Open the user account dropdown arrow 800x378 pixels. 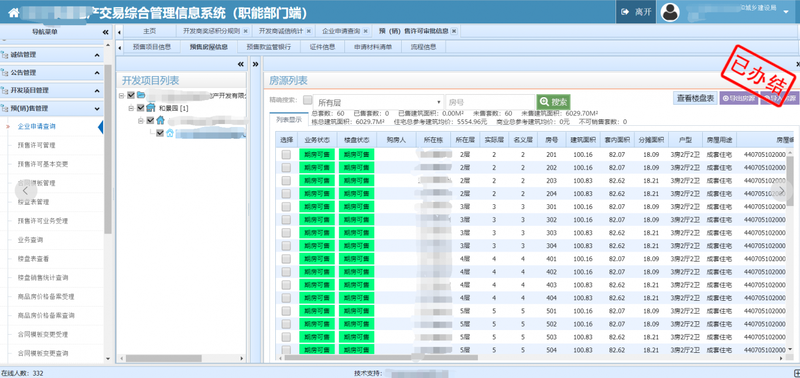(x=785, y=12)
